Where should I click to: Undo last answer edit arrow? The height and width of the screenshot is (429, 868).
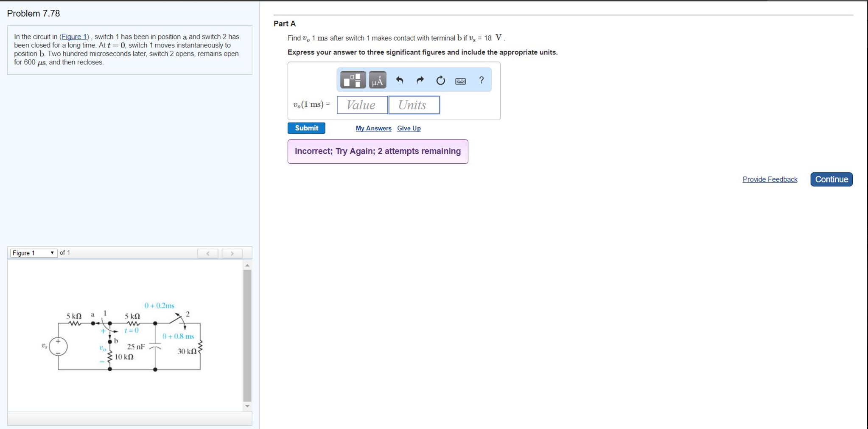pos(399,80)
